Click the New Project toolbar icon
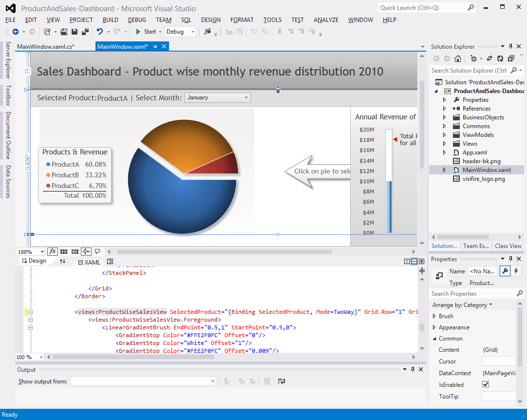 [47, 31]
